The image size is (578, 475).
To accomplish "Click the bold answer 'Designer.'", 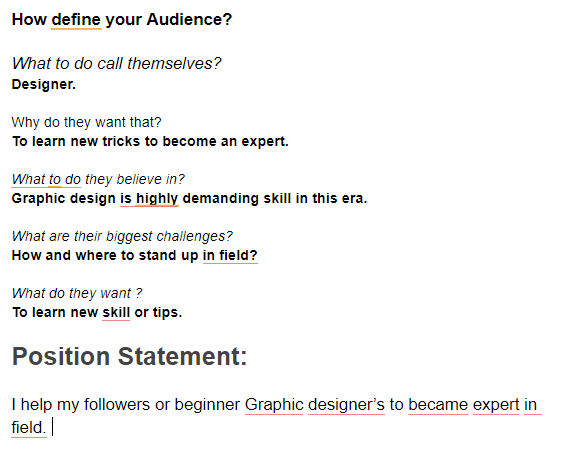I will (x=43, y=84).
